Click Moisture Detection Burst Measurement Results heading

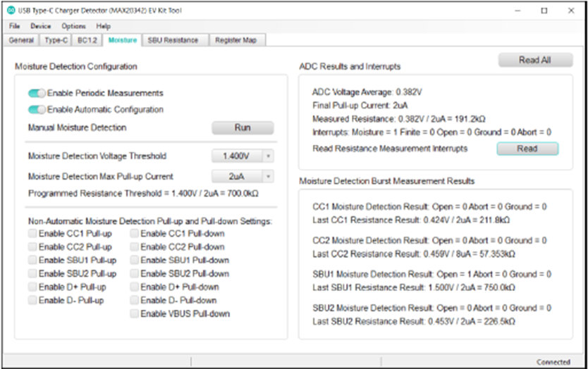[386, 181]
